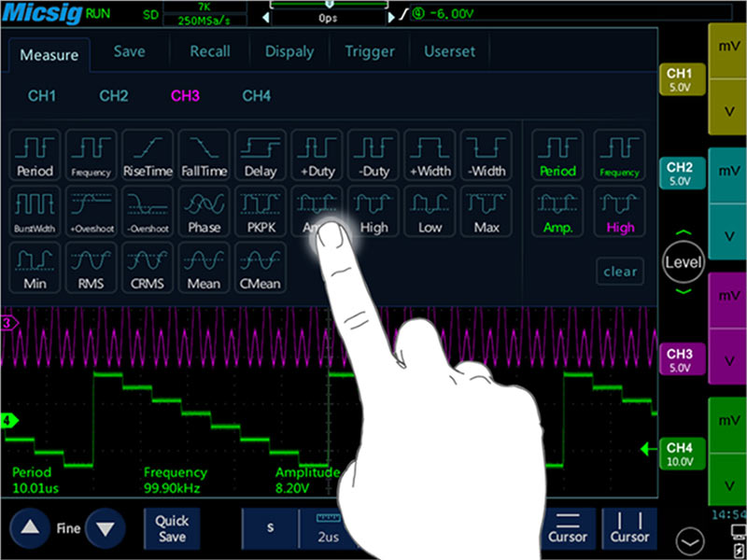747x560 pixels.
Task: Tap the Level trigger control circle
Action: (683, 263)
